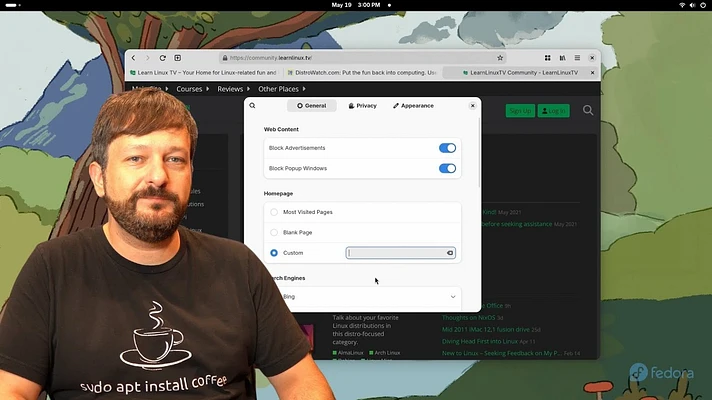Open a new tab with plus icon
The image size is (712, 400).
pos(178,58)
